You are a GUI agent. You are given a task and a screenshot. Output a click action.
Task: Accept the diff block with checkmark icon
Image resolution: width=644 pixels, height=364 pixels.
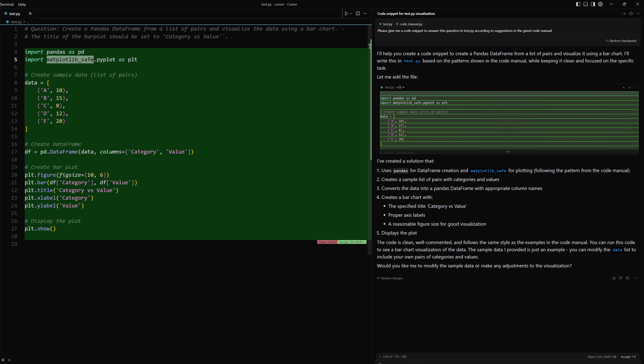630,87
